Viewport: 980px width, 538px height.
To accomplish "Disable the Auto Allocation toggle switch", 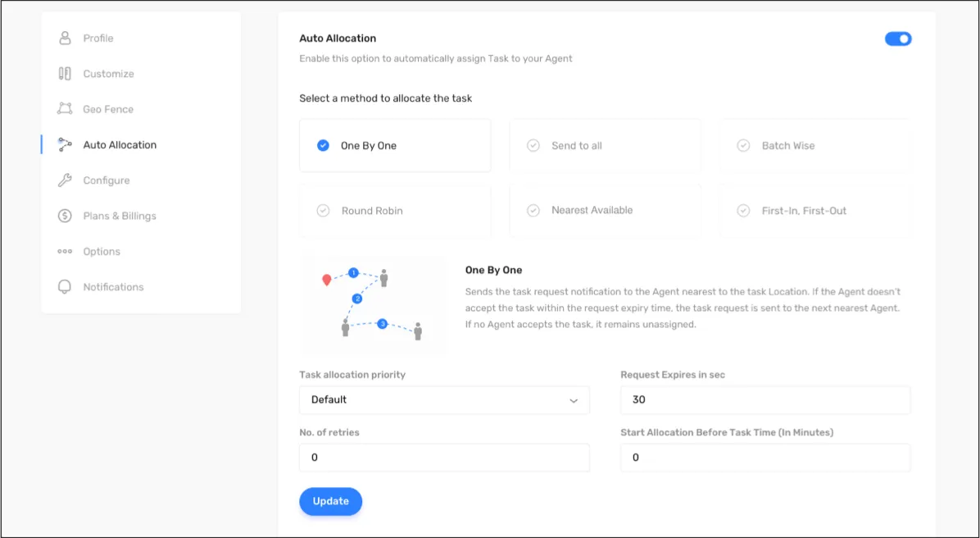I will tap(898, 39).
